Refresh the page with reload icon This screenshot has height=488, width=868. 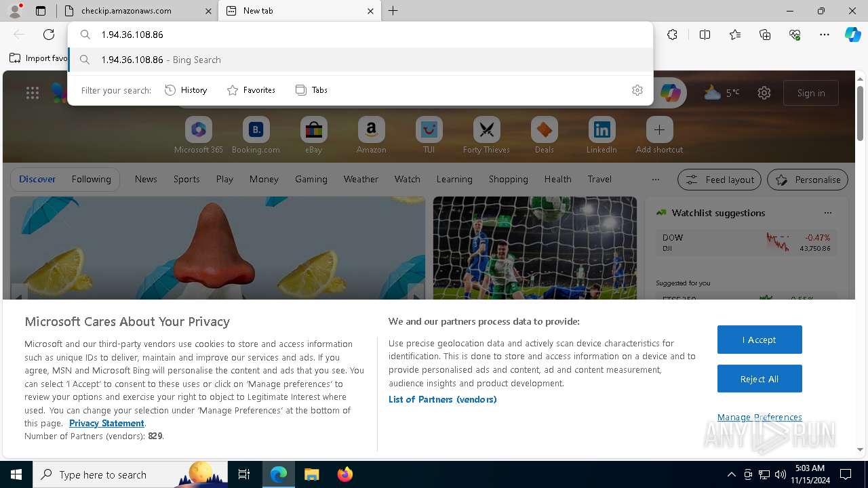(x=49, y=35)
